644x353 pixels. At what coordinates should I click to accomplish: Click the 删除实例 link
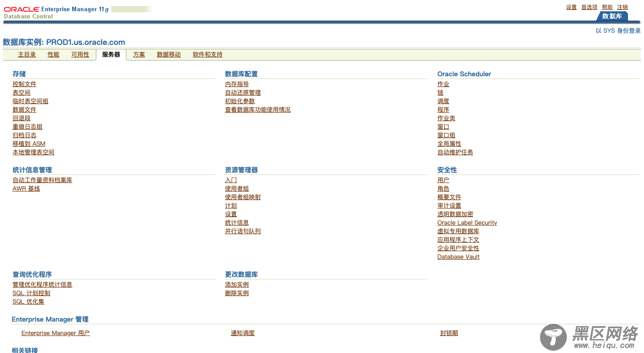tap(237, 293)
